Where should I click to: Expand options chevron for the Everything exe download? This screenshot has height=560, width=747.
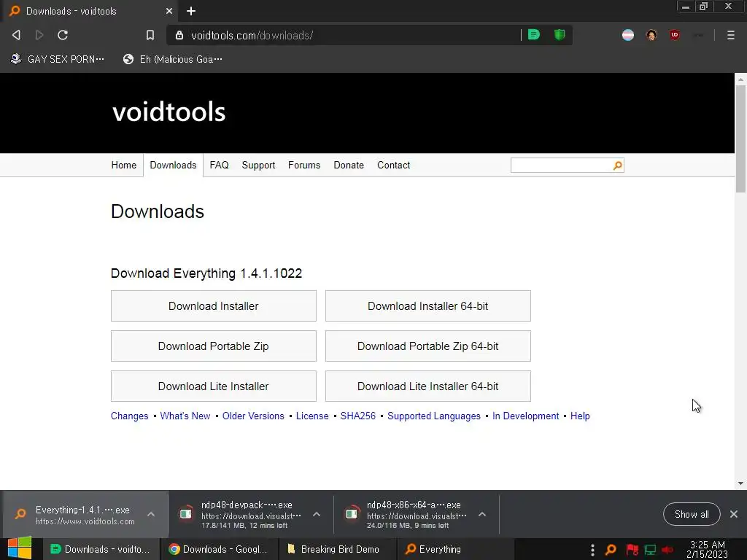click(x=151, y=514)
